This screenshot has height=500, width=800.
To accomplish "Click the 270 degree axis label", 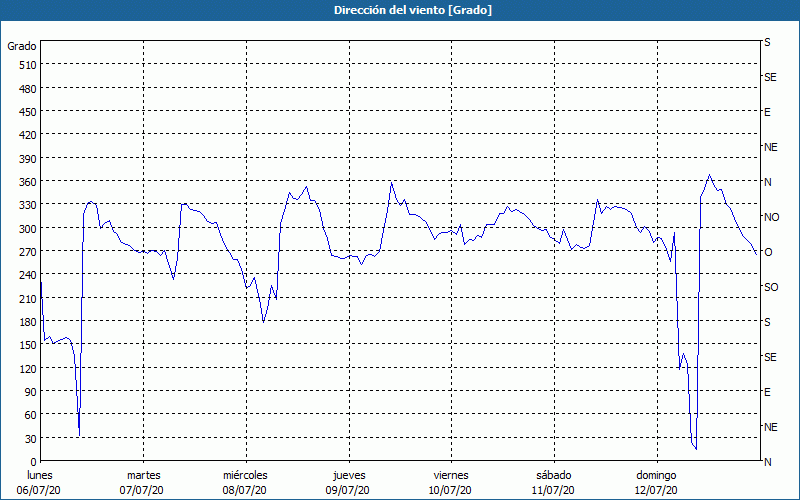I will point(27,252).
